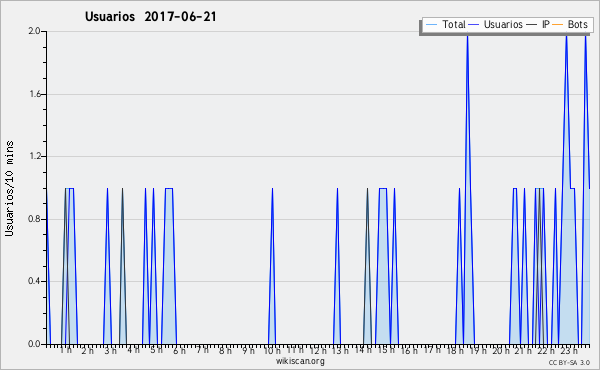Click the 7 h x-axis label
The image size is (600, 370).
(x=202, y=350)
